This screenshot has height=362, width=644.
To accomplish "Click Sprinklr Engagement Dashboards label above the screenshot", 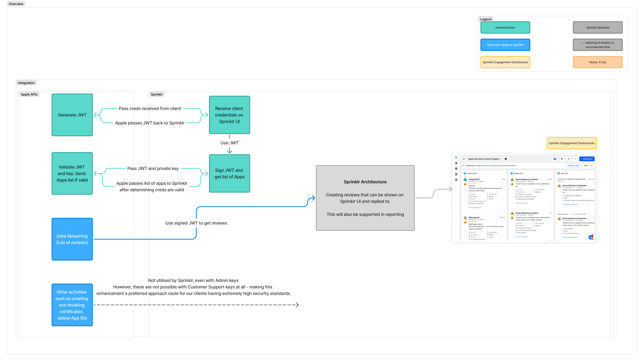I will [572, 143].
